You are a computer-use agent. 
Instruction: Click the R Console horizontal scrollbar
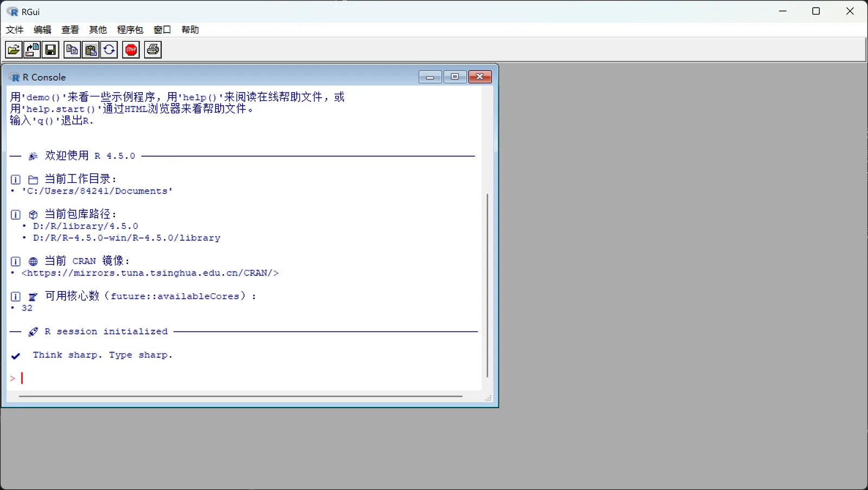(x=241, y=396)
